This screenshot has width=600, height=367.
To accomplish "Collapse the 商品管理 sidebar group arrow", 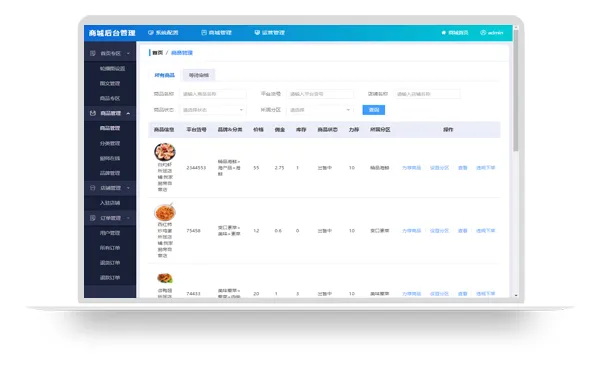I will 128,113.
